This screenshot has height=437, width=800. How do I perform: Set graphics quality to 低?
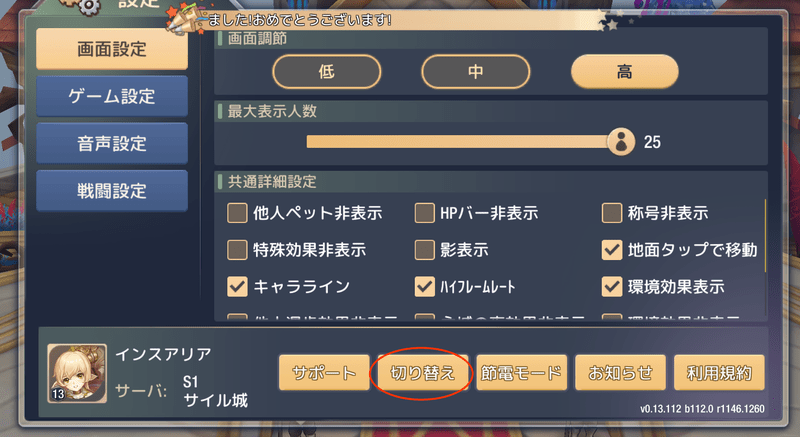click(x=327, y=71)
